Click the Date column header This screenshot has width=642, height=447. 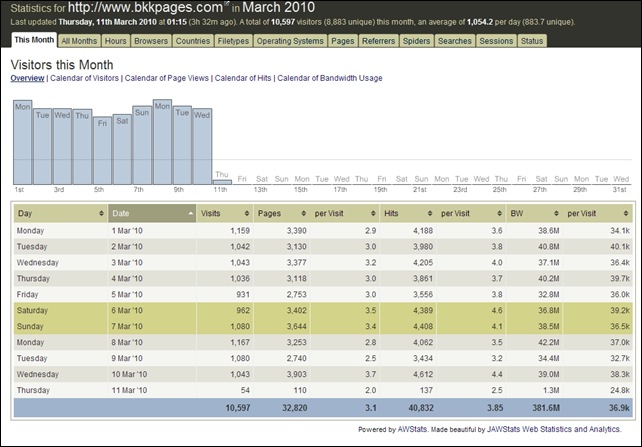coord(152,213)
